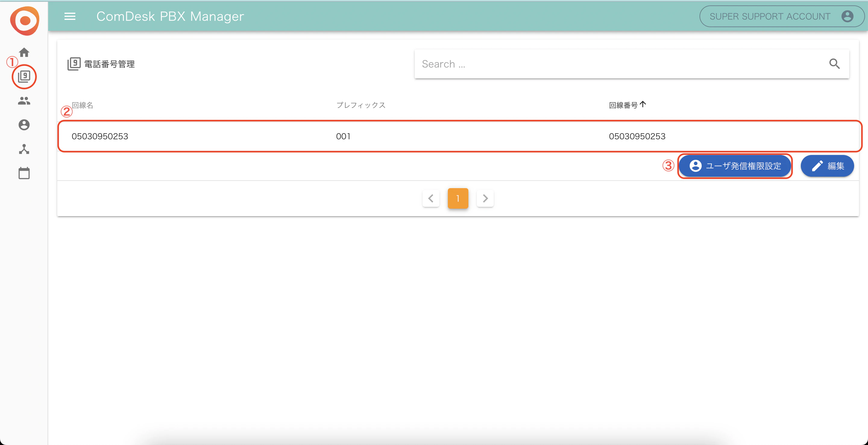Select the 回線番号 05030950253 cell

[x=637, y=136]
